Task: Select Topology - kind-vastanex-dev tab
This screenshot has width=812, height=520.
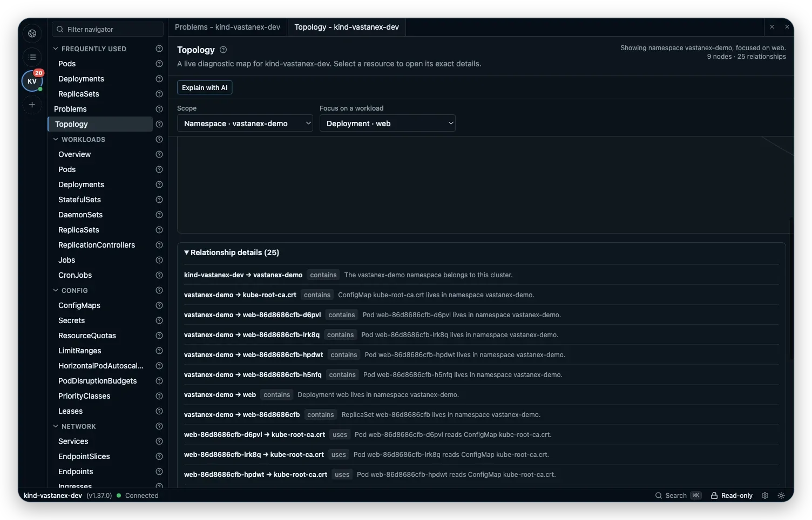Action: [x=347, y=27]
